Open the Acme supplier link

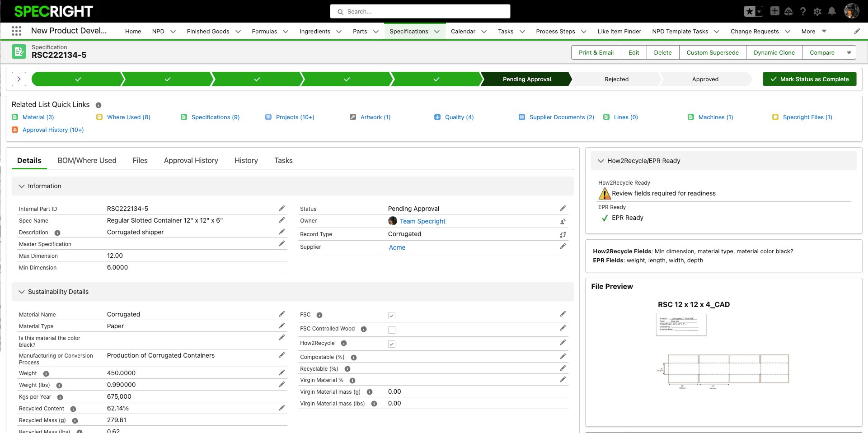pyautogui.click(x=397, y=247)
